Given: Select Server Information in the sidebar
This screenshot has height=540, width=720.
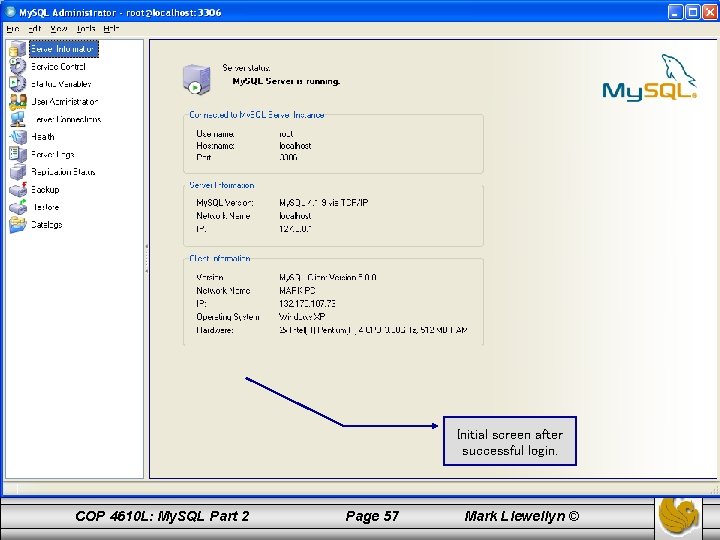Looking at the screenshot, I should click(63, 49).
